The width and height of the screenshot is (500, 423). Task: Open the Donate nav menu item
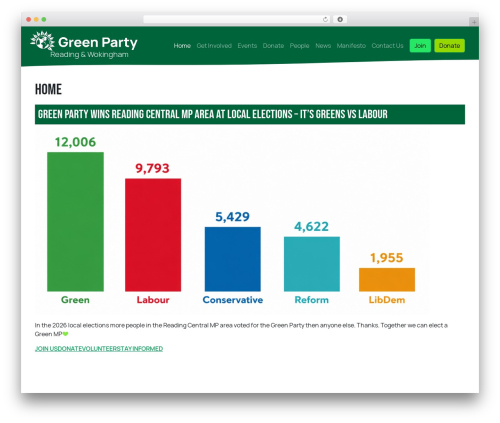point(273,46)
